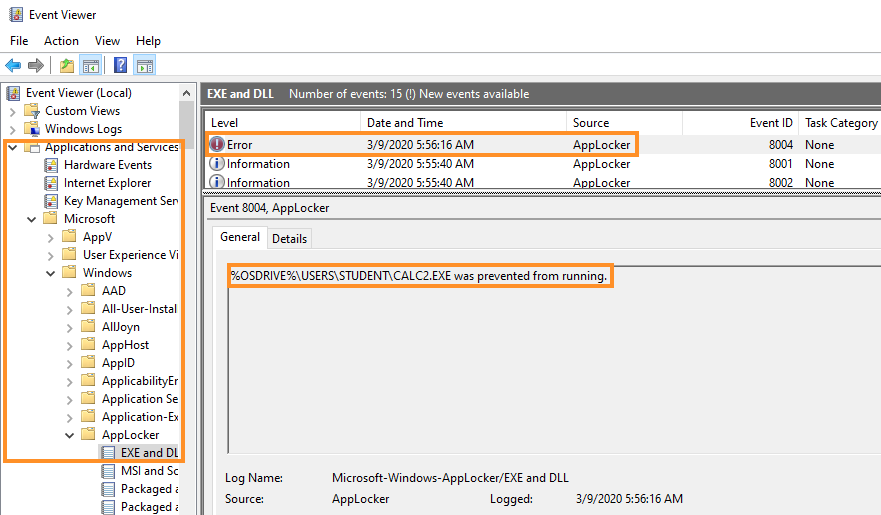Image resolution: width=881 pixels, height=515 pixels.
Task: Click the 3/9/2020 5:56:16 AM date cell
Action: (x=420, y=144)
